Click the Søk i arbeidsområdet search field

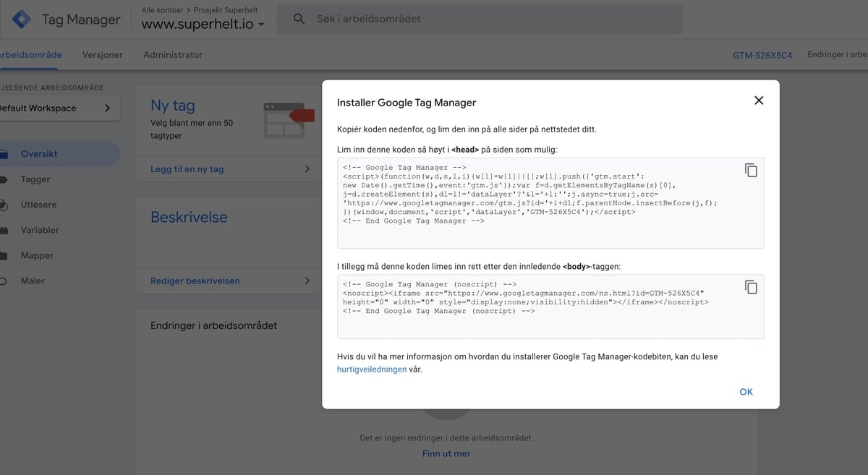click(480, 19)
